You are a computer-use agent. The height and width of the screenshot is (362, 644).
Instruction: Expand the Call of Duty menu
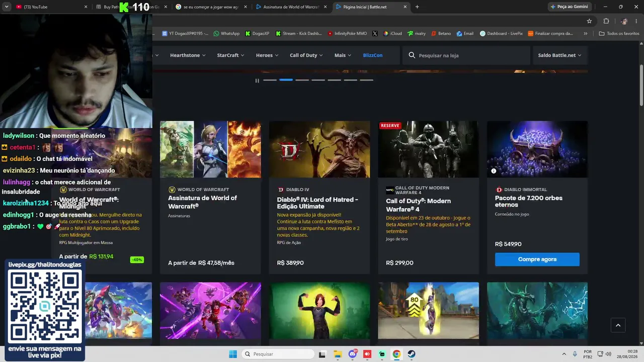click(x=306, y=55)
